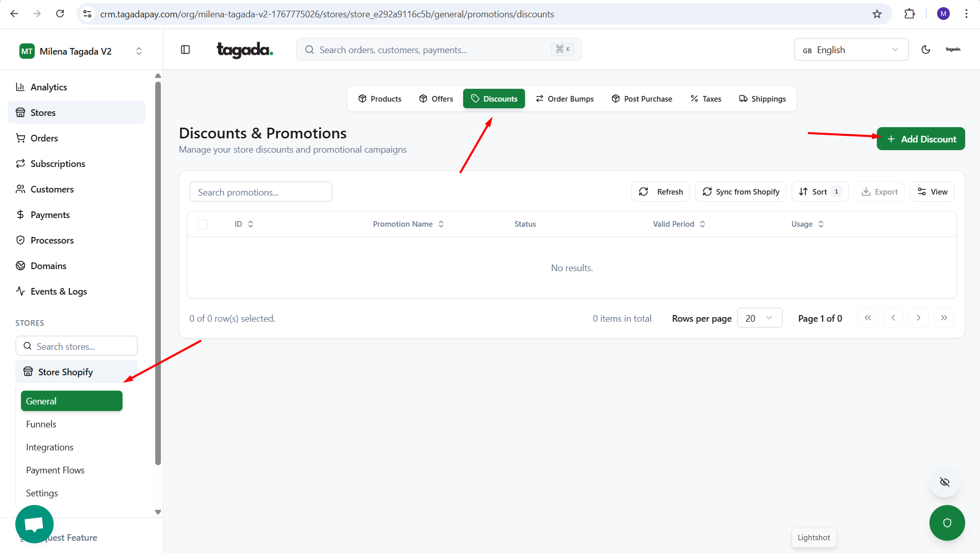
Task: Go to last page of results
Action: click(944, 318)
